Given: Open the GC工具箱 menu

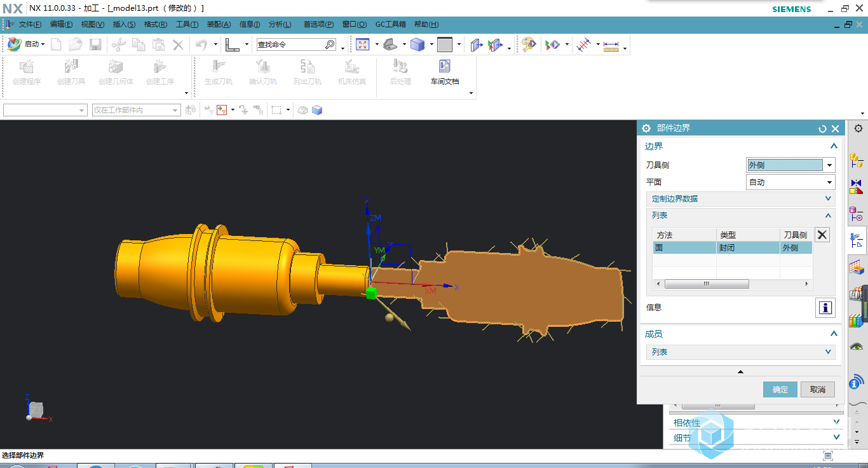Looking at the screenshot, I should [391, 24].
